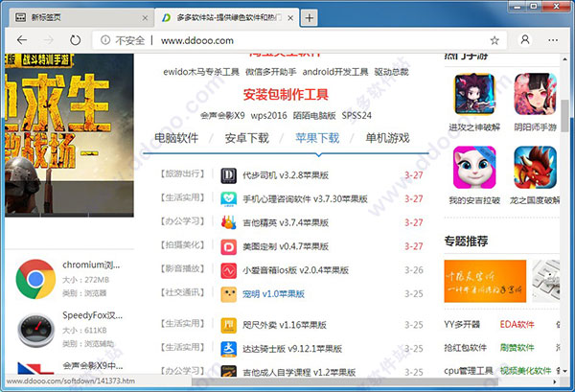The image size is (575, 392).
Task: Switch to 单机游戏 category tab
Action: tap(387, 138)
